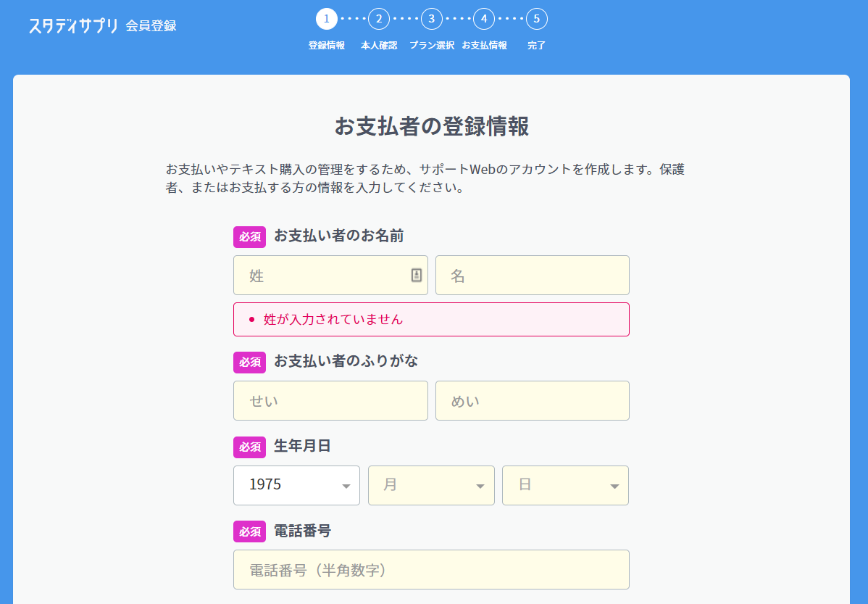Open the 日 day dropdown
The image size is (868, 604).
point(565,485)
